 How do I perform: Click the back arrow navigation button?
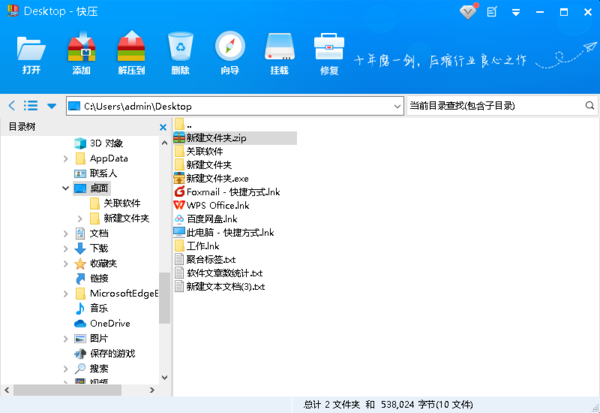coord(12,106)
